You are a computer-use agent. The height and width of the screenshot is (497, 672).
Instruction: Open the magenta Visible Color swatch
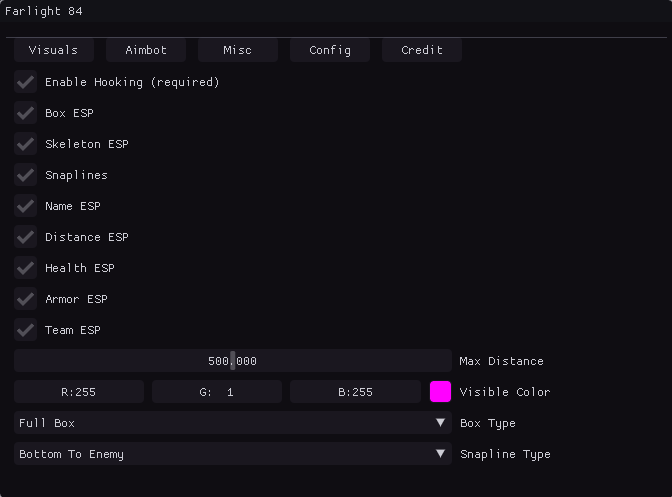pyautogui.click(x=441, y=392)
